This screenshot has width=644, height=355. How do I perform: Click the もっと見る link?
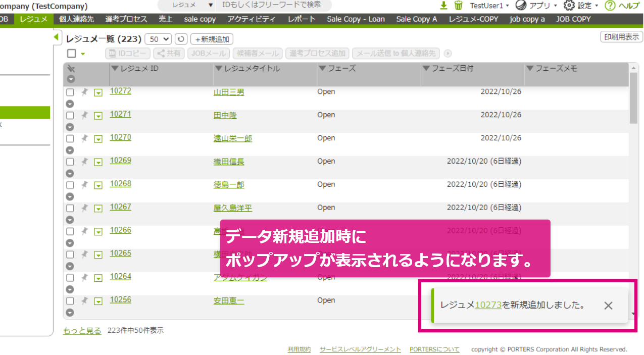click(82, 331)
